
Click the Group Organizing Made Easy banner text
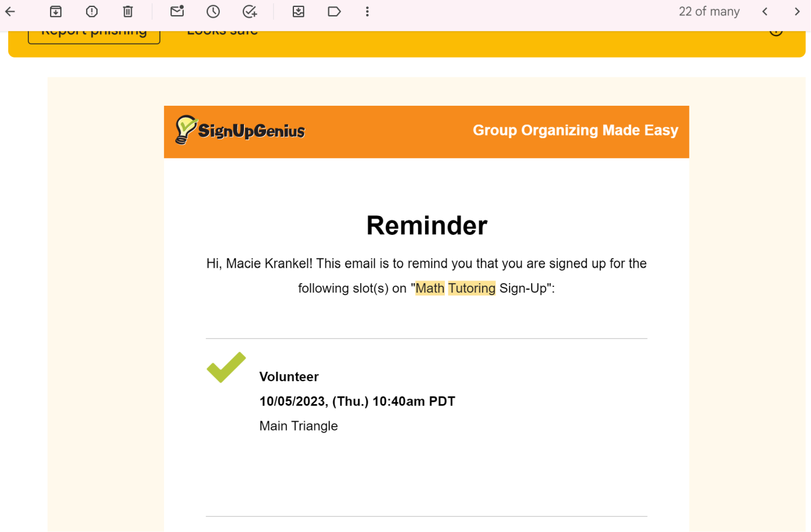pos(575,130)
